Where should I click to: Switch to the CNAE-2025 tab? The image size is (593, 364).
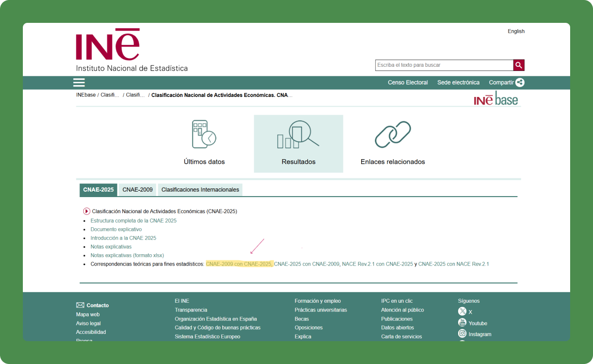coord(98,190)
